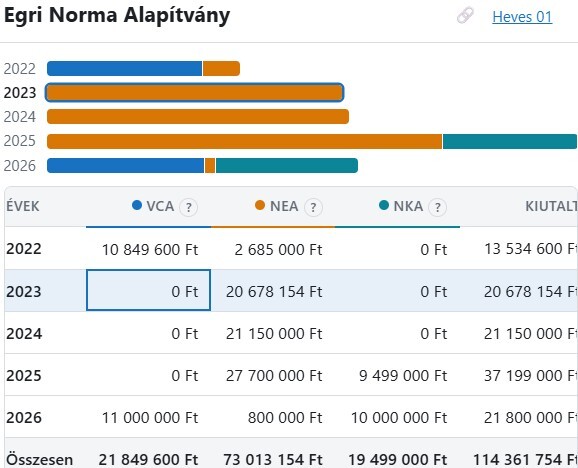Click the NEA help question mark icon

click(313, 207)
